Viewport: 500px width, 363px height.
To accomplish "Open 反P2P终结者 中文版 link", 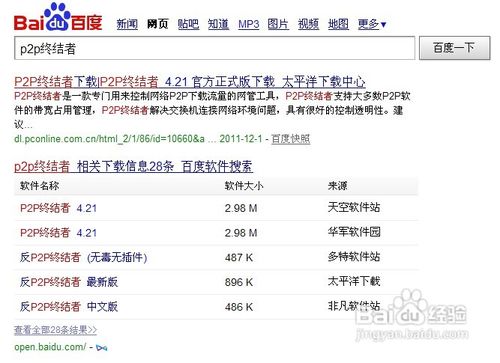I will coord(69,307).
